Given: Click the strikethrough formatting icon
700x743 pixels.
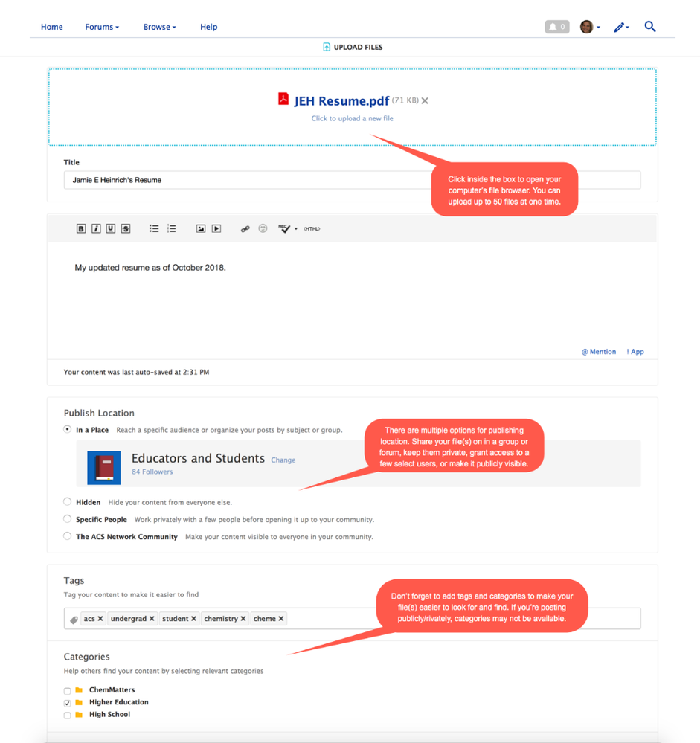Looking at the screenshot, I should click(x=126, y=228).
